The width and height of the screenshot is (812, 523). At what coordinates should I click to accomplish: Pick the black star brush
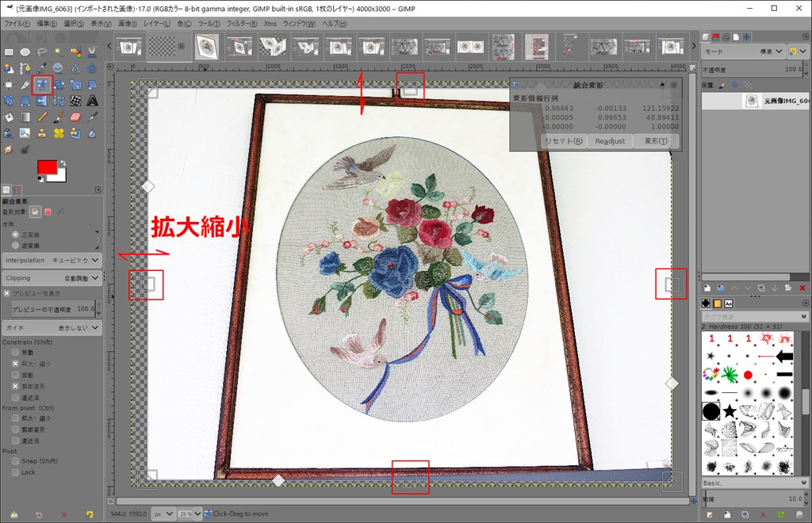pos(730,412)
